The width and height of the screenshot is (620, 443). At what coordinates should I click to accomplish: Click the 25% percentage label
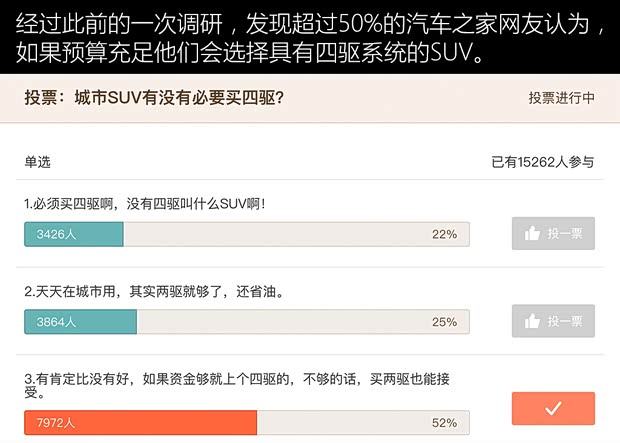[x=445, y=322]
